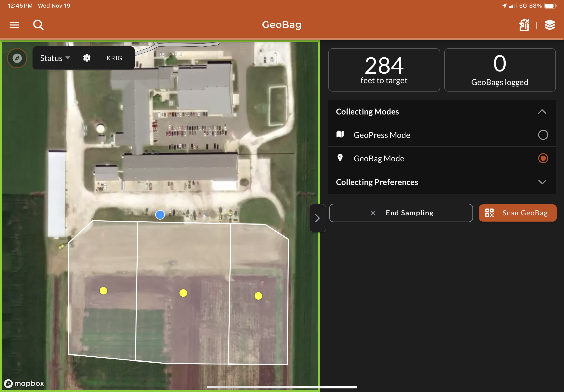Tap the 0 GeoBags logged card
Screen dimensions: 564x392
tap(500, 70)
